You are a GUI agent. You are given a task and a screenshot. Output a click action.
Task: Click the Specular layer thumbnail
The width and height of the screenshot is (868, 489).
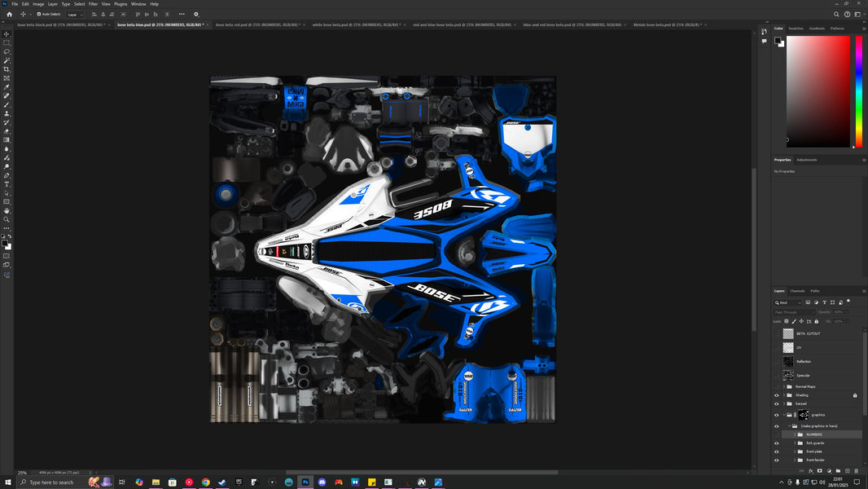tap(788, 376)
